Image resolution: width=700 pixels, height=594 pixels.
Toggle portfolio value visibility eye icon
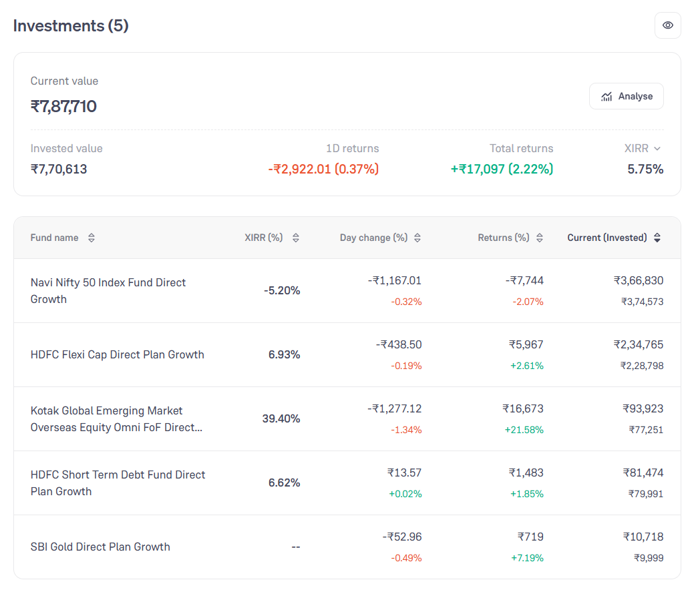[x=667, y=25]
